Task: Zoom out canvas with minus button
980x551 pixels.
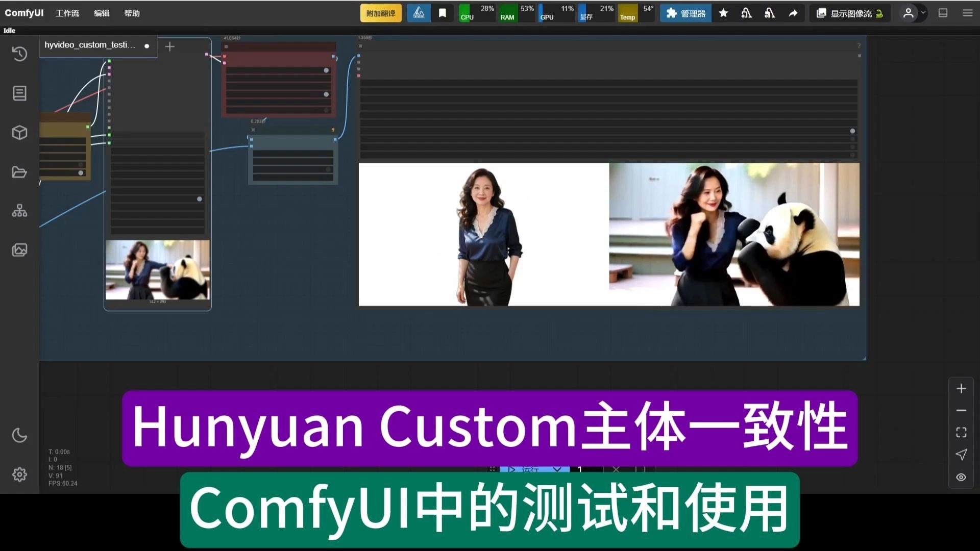Action: (961, 410)
